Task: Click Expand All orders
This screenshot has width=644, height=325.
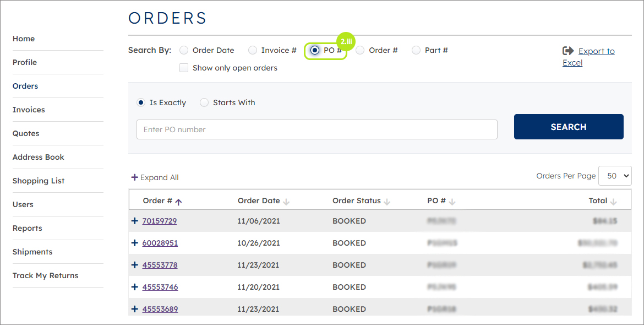Action: tap(155, 177)
